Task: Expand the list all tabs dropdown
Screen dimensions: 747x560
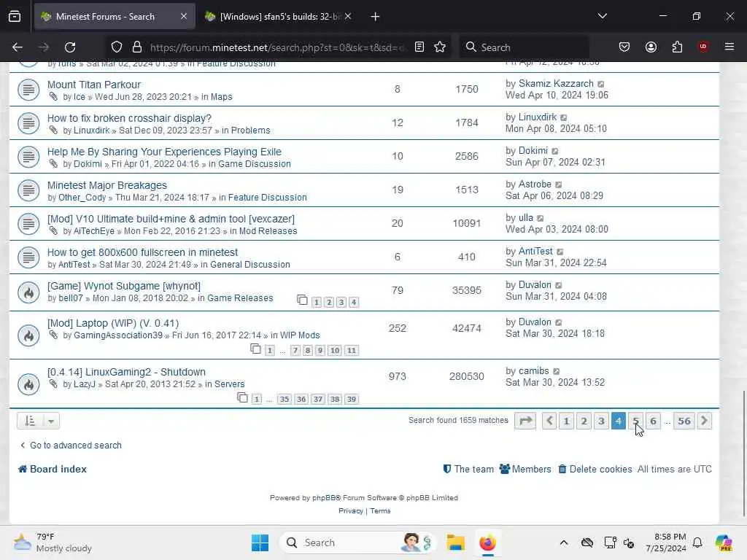Action: pyautogui.click(x=602, y=17)
